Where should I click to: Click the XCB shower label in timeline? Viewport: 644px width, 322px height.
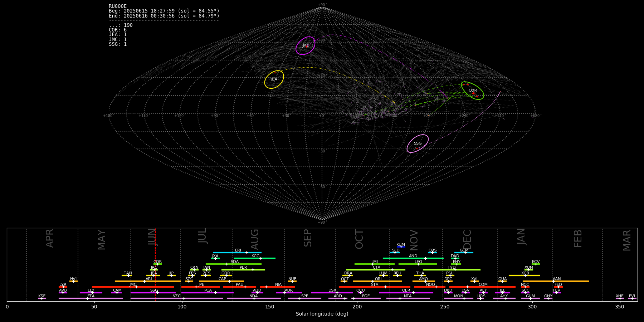(x=525, y=273)
